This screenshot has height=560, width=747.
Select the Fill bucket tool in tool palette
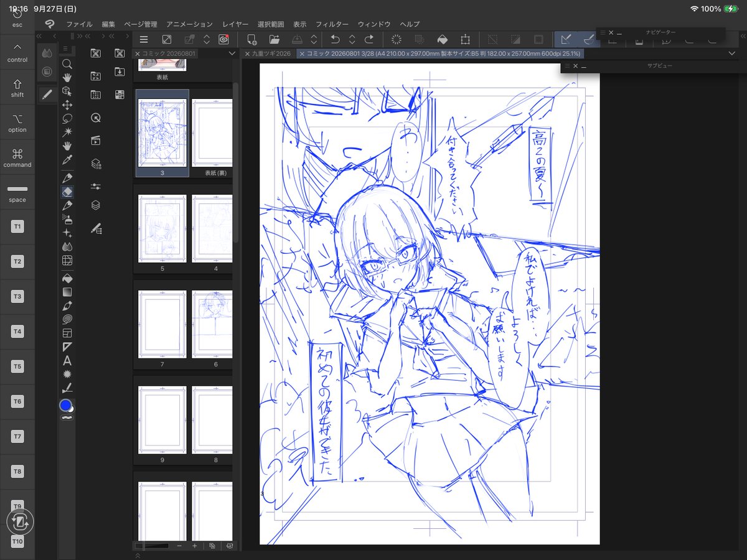pos(67,278)
